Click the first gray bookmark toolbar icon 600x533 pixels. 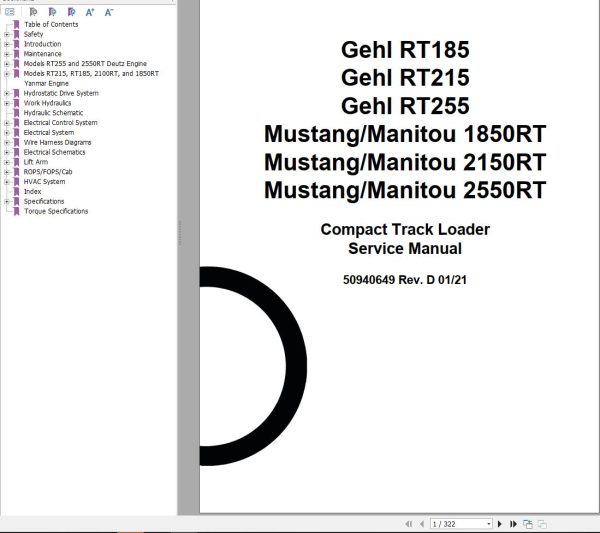tap(33, 12)
